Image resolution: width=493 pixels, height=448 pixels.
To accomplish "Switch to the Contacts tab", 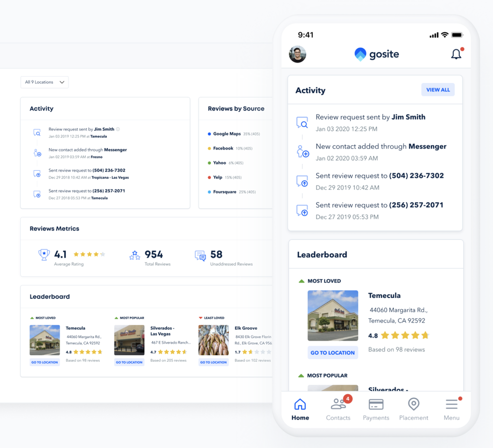I will pos(338,408).
